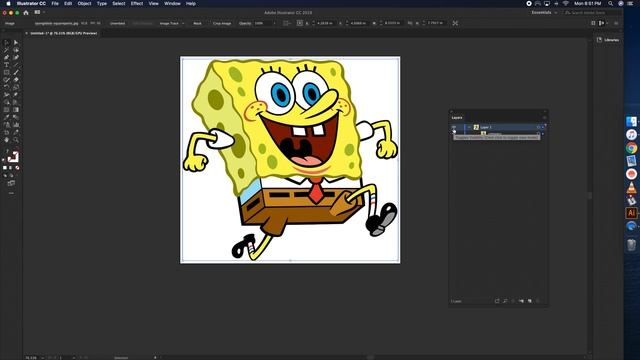This screenshot has width=640, height=360.
Task: Click the Layers panel tab
Action: 457,118
